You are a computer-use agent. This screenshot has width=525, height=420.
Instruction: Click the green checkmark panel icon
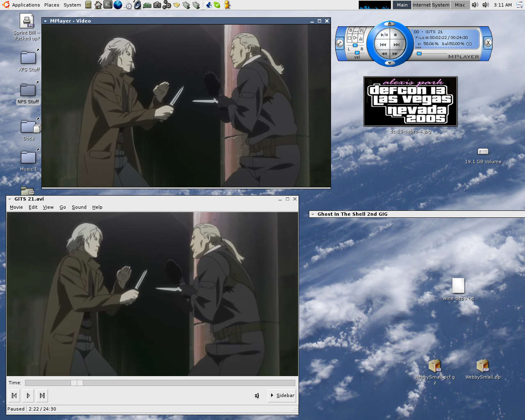coord(217,5)
